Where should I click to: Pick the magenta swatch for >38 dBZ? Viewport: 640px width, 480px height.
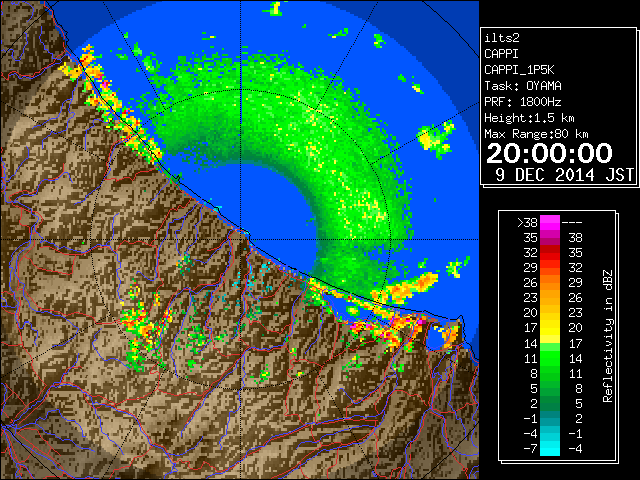click(x=550, y=222)
